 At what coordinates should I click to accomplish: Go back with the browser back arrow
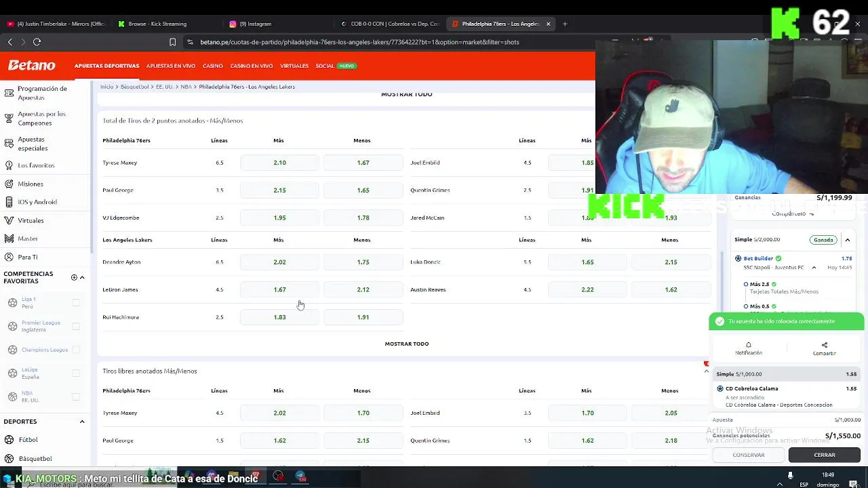[9, 42]
